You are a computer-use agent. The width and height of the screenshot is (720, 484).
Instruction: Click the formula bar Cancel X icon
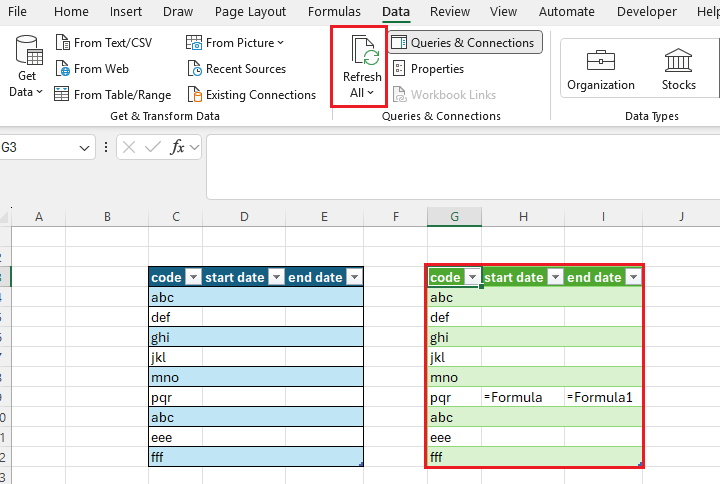tap(129, 147)
